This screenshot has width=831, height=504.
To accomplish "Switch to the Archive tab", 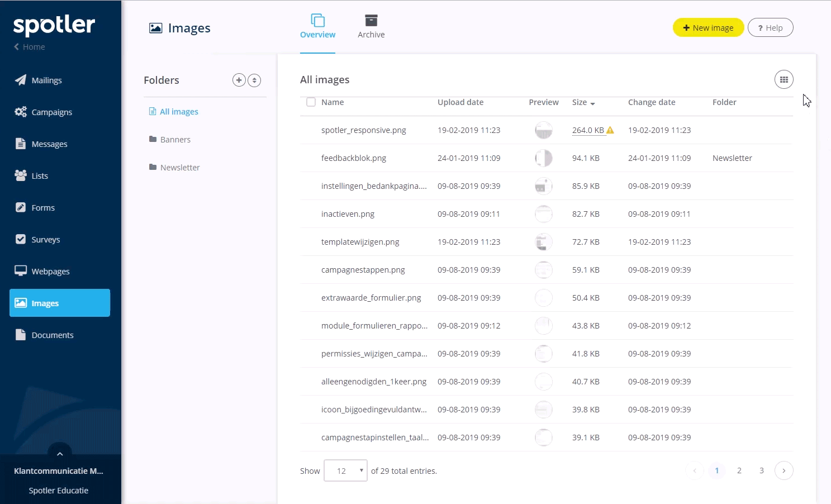I will pyautogui.click(x=371, y=26).
